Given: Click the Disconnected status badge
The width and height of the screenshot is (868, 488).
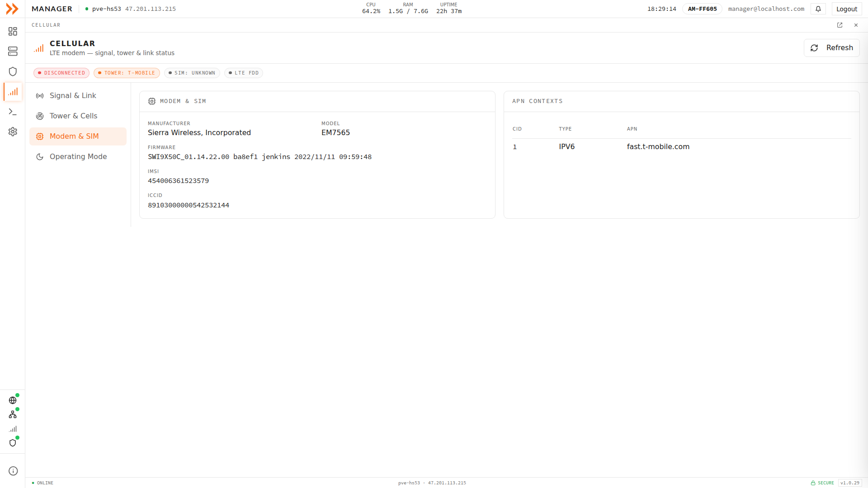Looking at the screenshot, I should (61, 73).
